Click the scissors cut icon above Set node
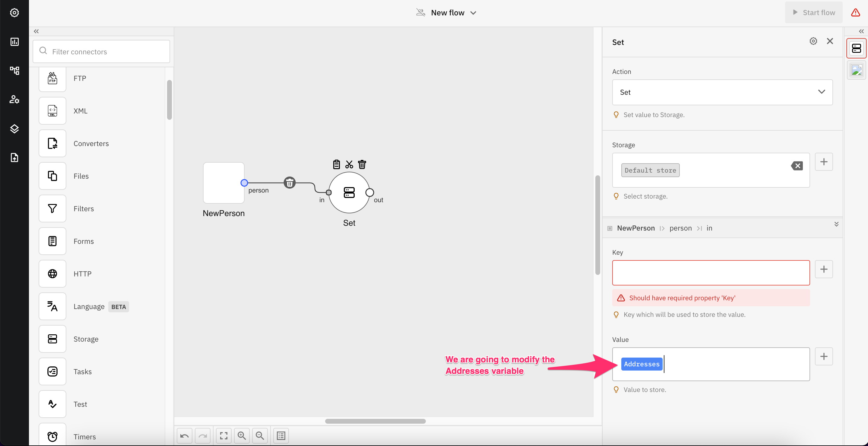 pyautogui.click(x=349, y=164)
